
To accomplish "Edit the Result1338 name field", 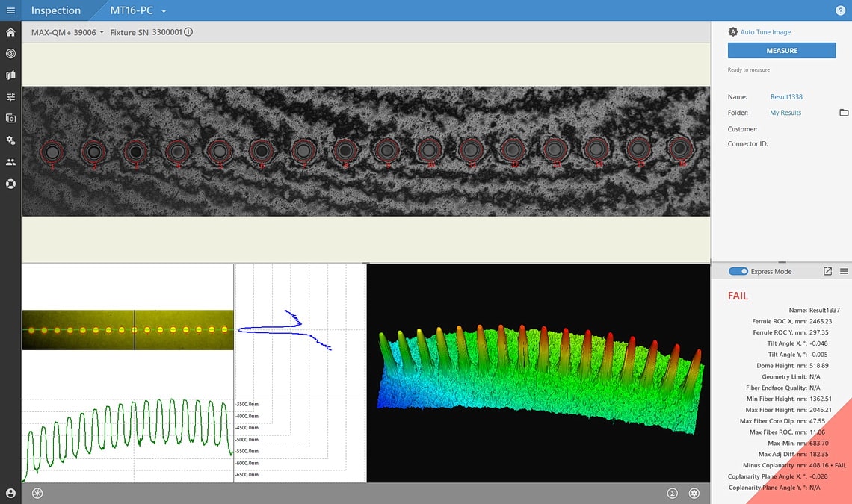I will point(786,96).
